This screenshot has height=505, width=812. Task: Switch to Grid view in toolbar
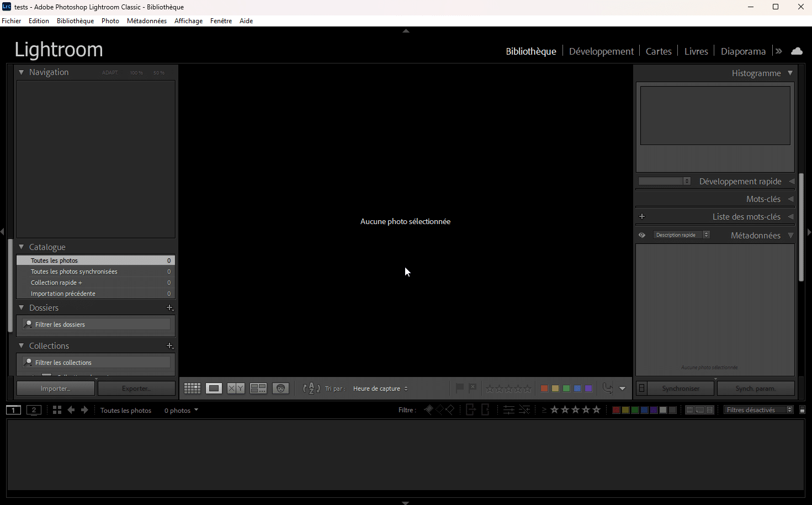(192, 389)
